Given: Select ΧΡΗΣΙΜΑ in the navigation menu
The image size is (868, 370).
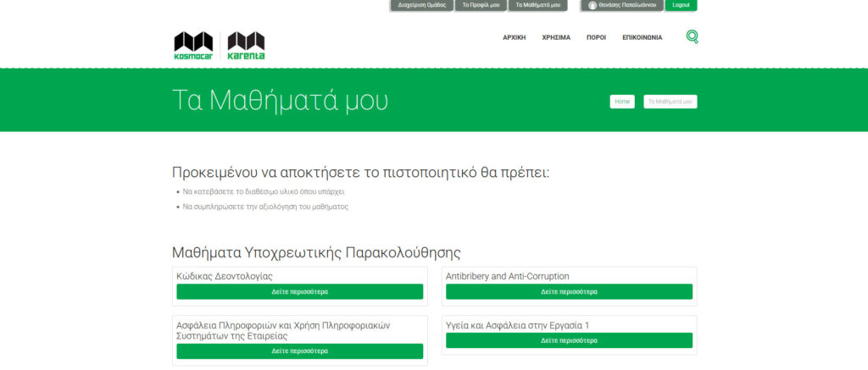Looking at the screenshot, I should point(556,37).
